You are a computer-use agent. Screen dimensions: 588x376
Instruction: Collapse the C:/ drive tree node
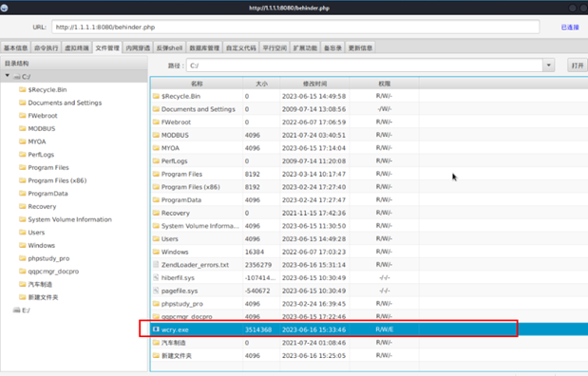pos(8,76)
